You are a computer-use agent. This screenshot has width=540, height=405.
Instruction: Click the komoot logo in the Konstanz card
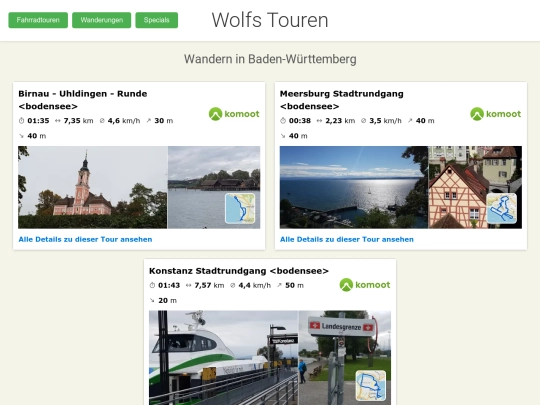(x=365, y=285)
